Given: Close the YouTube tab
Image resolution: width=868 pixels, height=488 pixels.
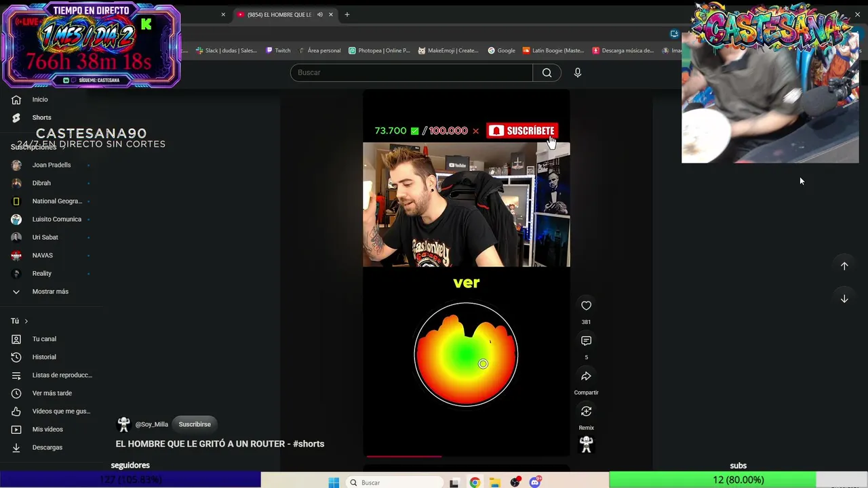Looking at the screenshot, I should pyautogui.click(x=331, y=14).
